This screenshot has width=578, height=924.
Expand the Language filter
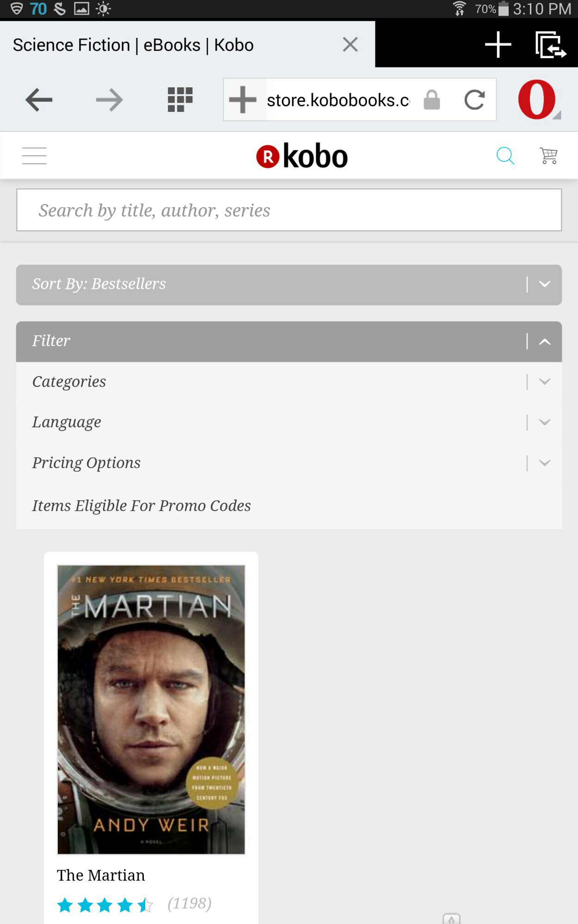[289, 422]
